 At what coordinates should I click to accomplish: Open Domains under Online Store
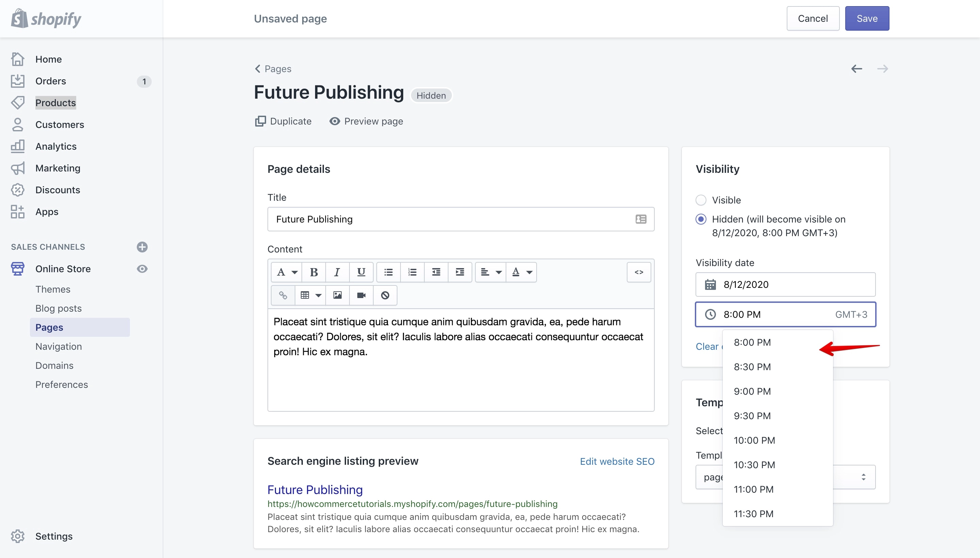54,366
